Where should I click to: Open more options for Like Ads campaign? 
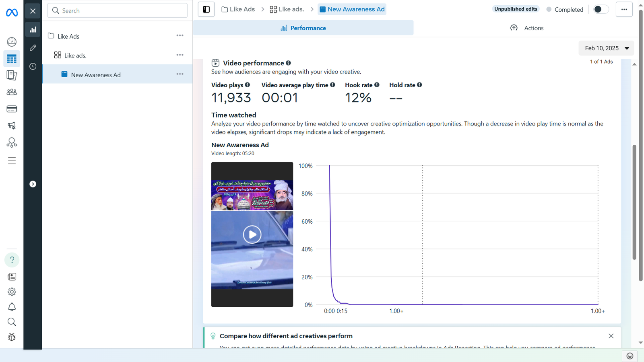[x=180, y=35]
